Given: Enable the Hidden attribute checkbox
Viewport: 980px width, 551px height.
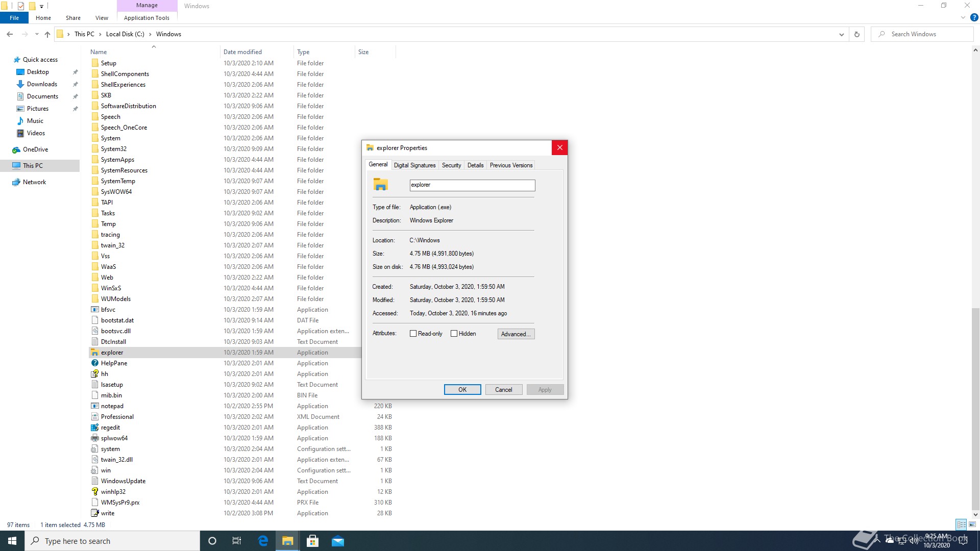Looking at the screenshot, I should click(x=454, y=334).
